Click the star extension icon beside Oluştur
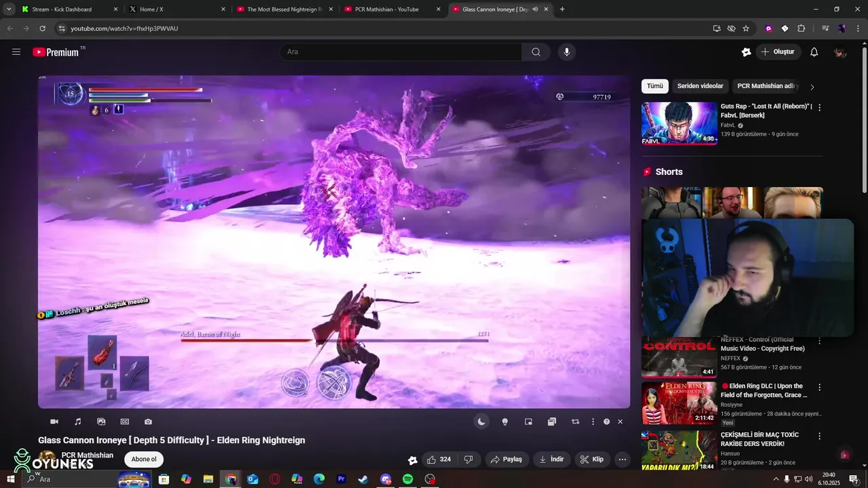This screenshot has width=868, height=488. pos(746,52)
